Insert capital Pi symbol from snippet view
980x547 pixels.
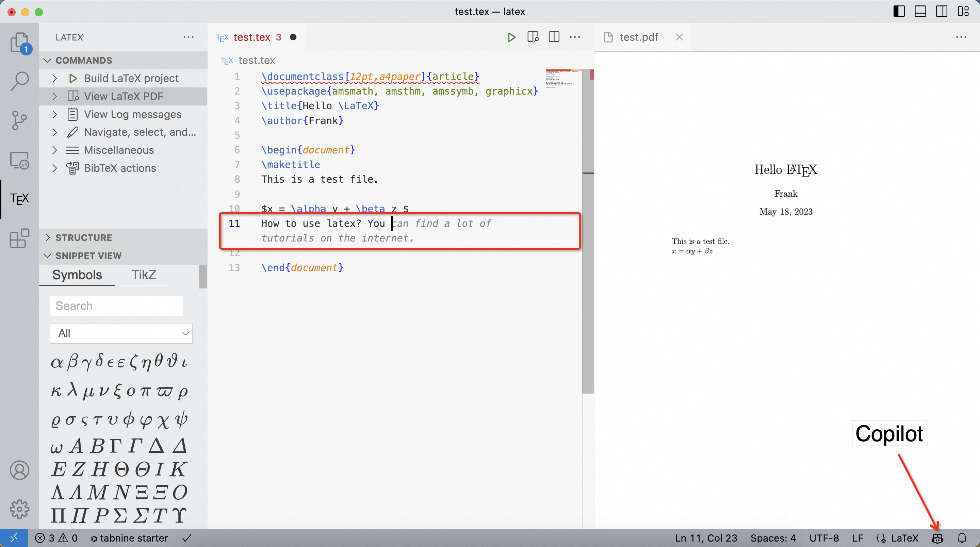pyautogui.click(x=58, y=516)
